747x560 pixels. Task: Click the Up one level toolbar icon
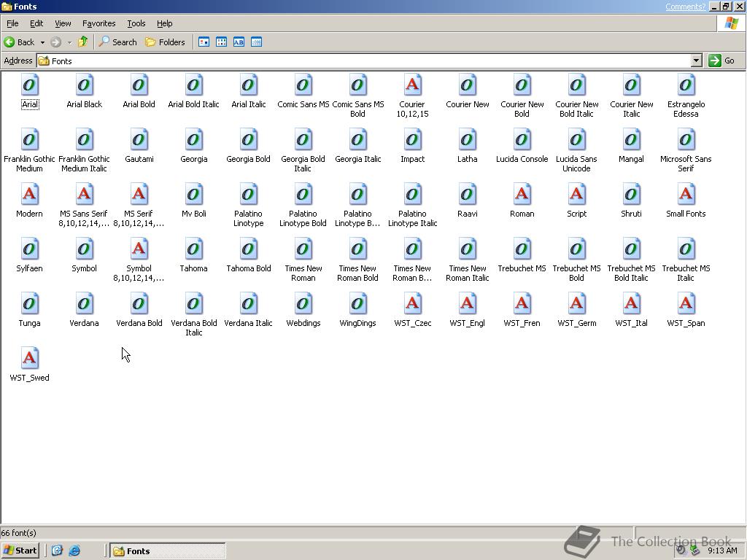(83, 42)
